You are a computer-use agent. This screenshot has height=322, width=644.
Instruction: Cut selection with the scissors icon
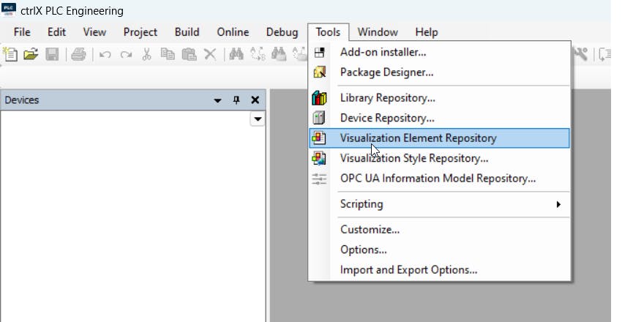coord(146,54)
